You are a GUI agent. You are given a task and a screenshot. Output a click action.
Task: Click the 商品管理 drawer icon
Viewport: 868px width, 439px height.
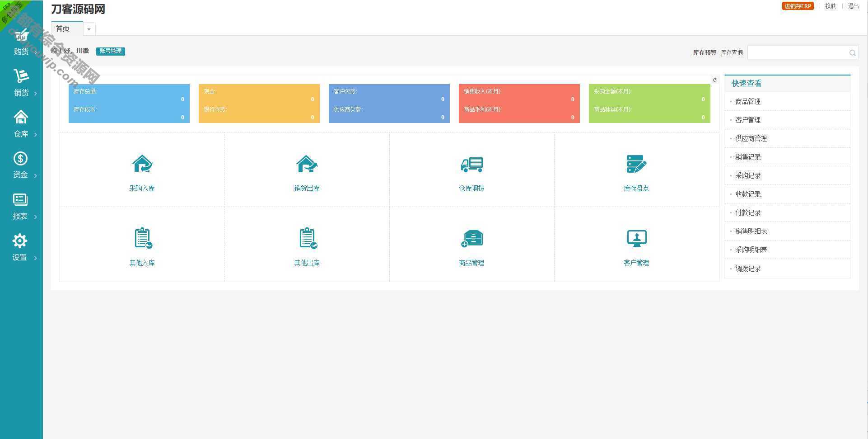point(472,238)
